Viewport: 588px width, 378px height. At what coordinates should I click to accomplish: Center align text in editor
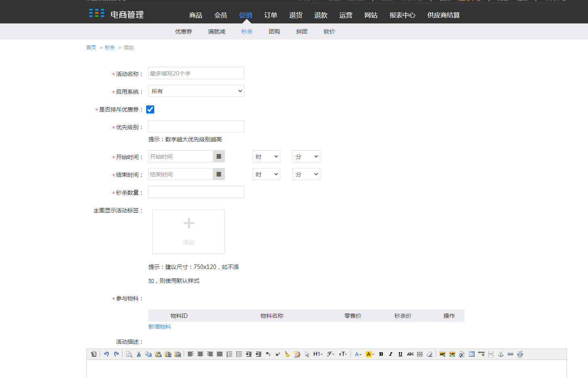tap(200, 354)
